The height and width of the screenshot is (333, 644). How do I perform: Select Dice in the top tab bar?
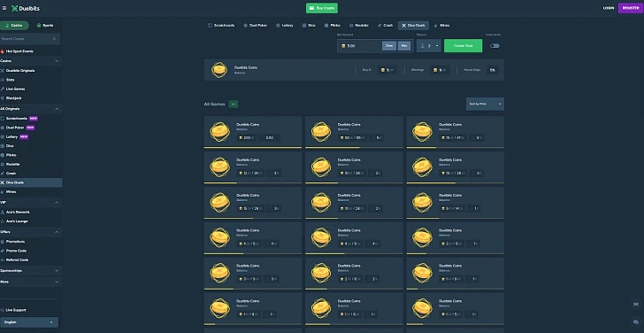pyautogui.click(x=309, y=26)
